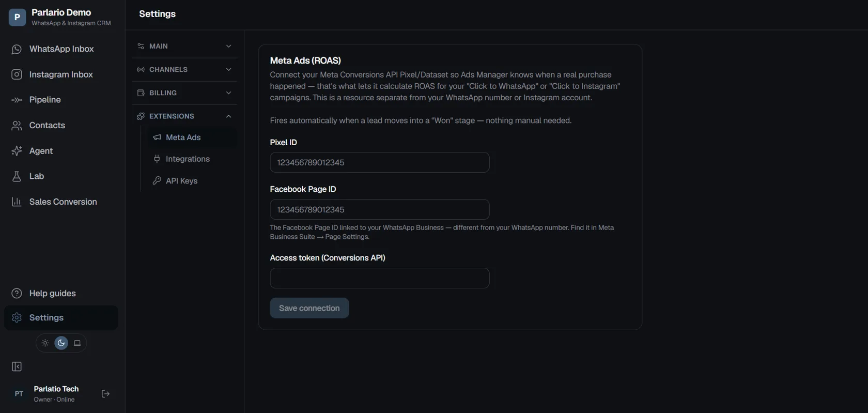Open API Keys settings
This screenshot has width=868, height=413.
click(x=192, y=181)
